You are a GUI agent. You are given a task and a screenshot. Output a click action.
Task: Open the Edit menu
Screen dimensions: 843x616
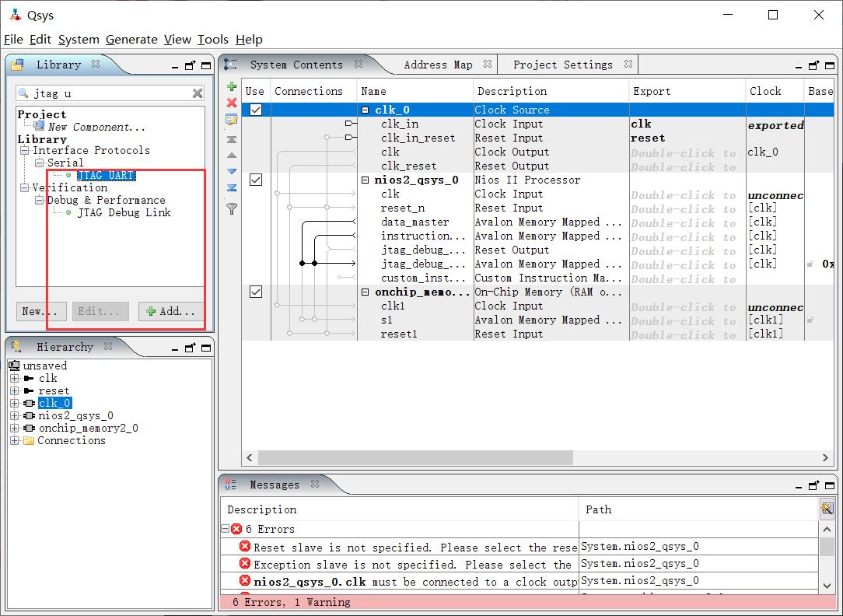tap(40, 39)
